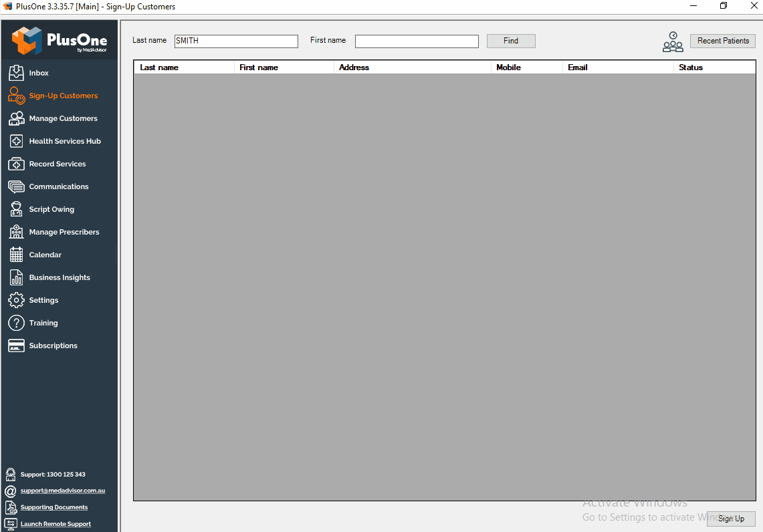Click the Subscriptions card icon
Screen dimensions: 763x532
(x=16, y=346)
